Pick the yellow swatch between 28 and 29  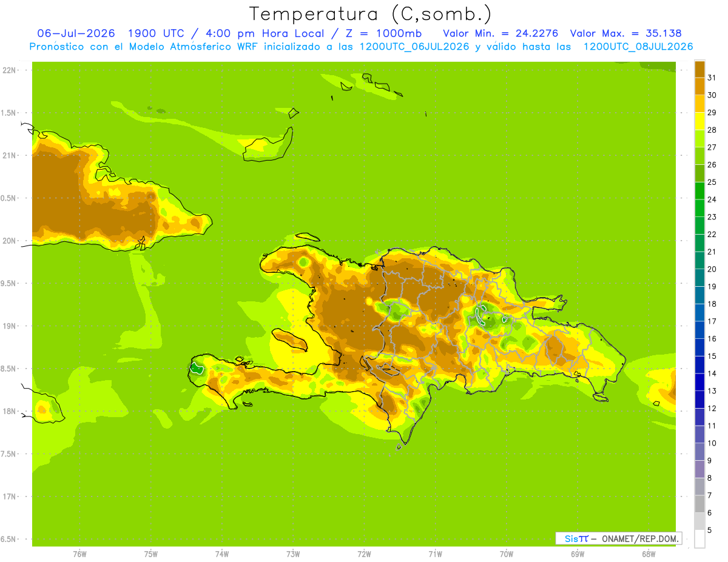(x=699, y=121)
